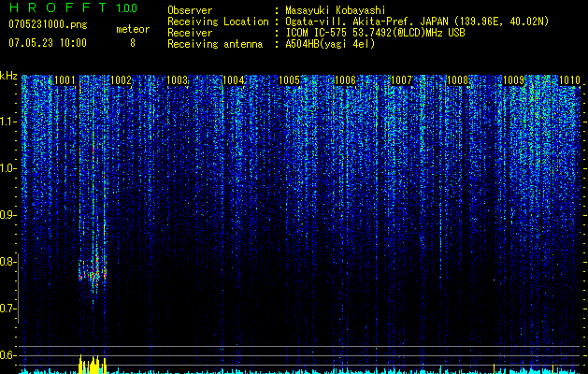Viewport: 588px width, 374px height.
Task: Click the ICOM IC-575 53.7492 MHz USB text
Action: coord(375,33)
